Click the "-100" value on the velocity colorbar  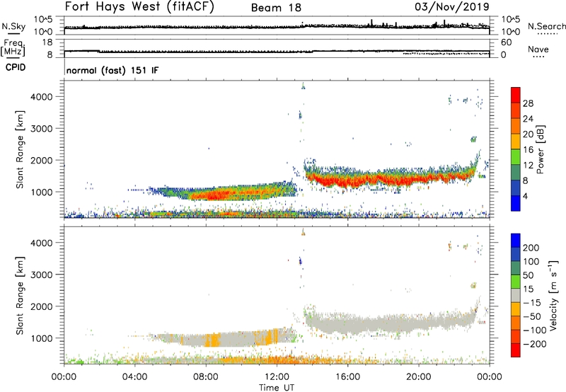tap(534, 330)
